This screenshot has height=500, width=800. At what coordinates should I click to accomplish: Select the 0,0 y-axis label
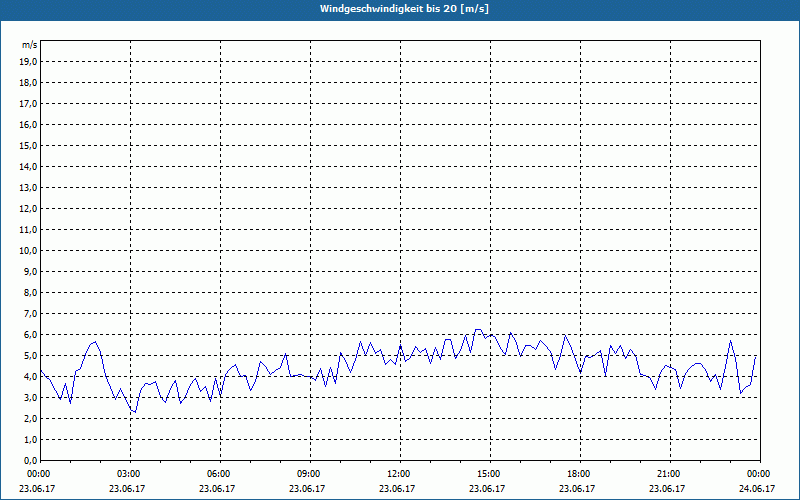coord(30,460)
